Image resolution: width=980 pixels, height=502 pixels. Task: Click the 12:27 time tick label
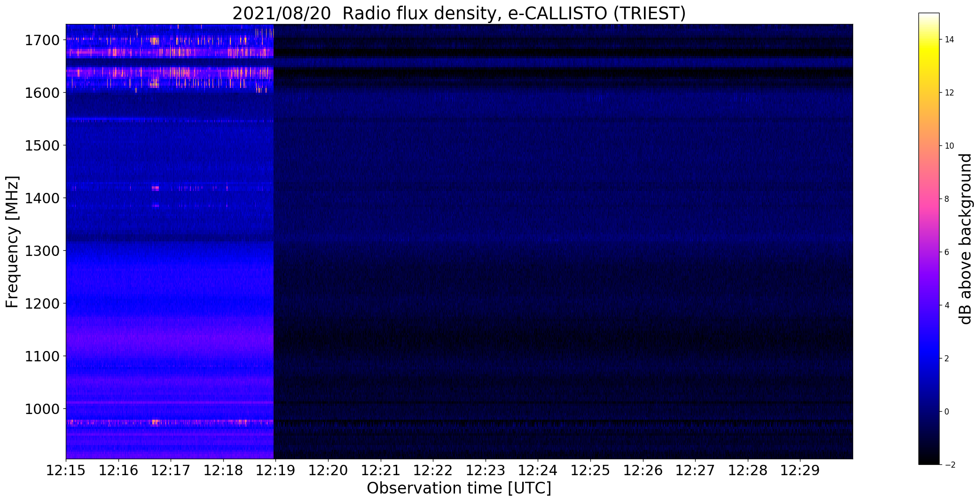[x=695, y=470]
